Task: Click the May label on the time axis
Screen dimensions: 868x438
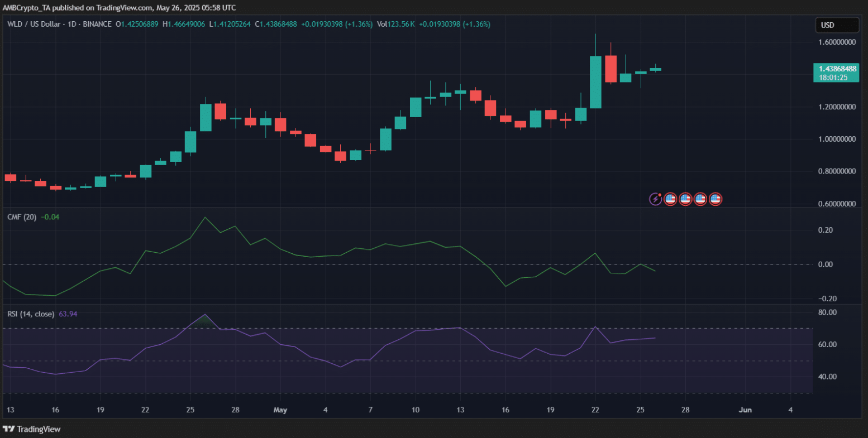Action: coord(280,410)
